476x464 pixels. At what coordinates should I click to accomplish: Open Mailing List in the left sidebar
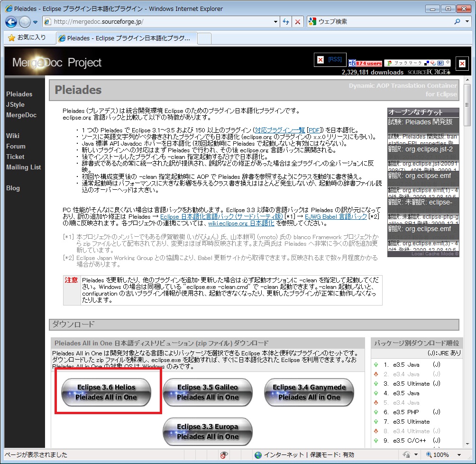pos(23,167)
